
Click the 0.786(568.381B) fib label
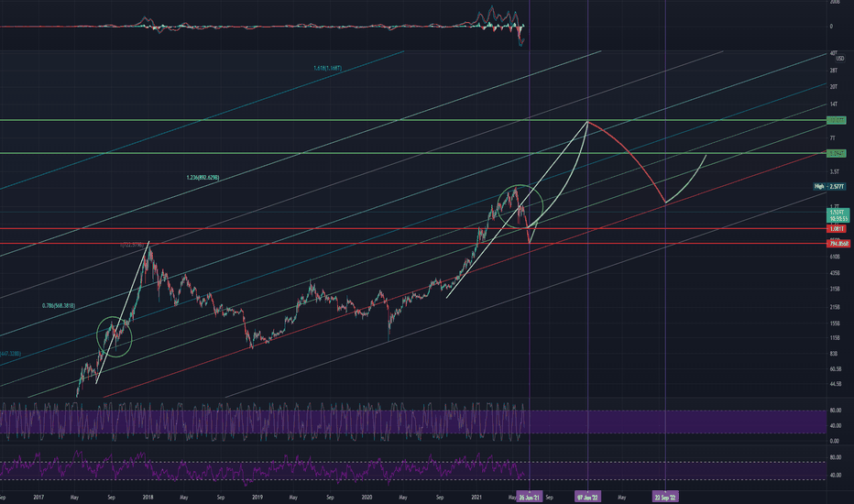[59, 306]
